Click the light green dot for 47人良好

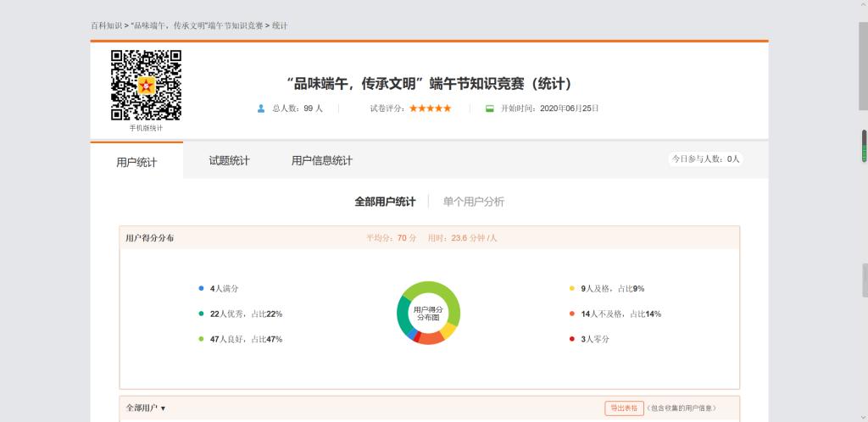201,339
